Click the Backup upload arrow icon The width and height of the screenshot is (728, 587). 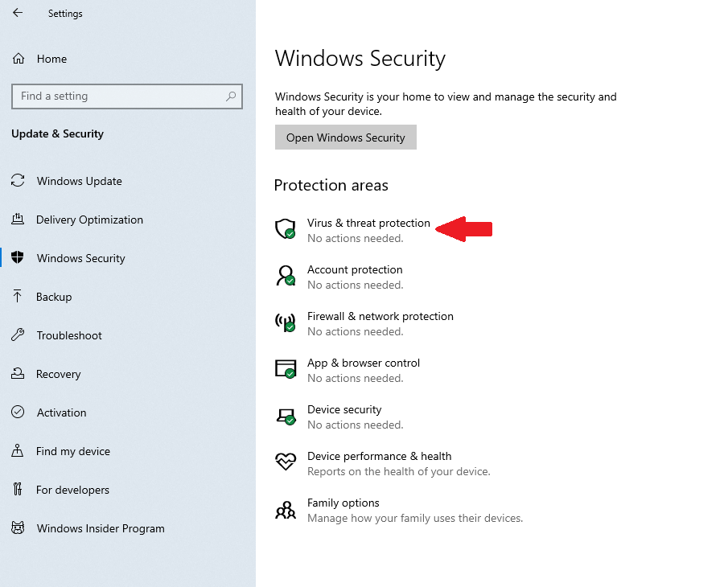pos(18,297)
